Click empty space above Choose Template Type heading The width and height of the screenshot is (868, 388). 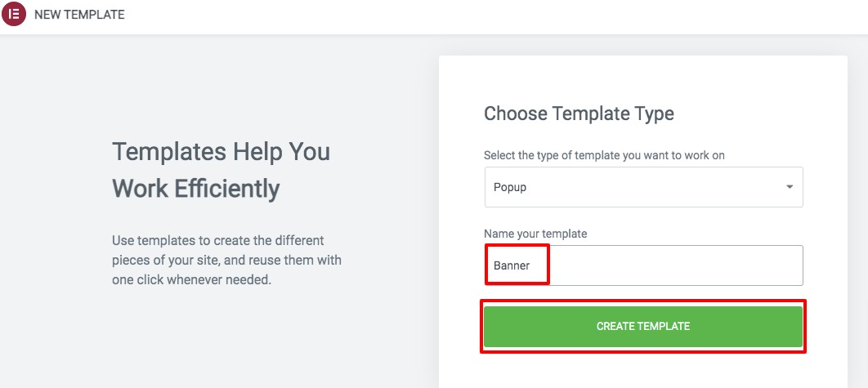tap(642, 79)
